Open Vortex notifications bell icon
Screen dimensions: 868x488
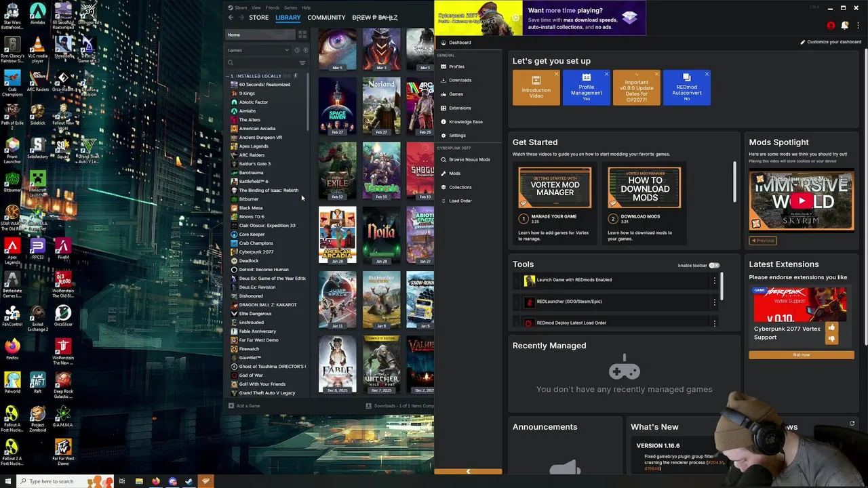tap(845, 26)
